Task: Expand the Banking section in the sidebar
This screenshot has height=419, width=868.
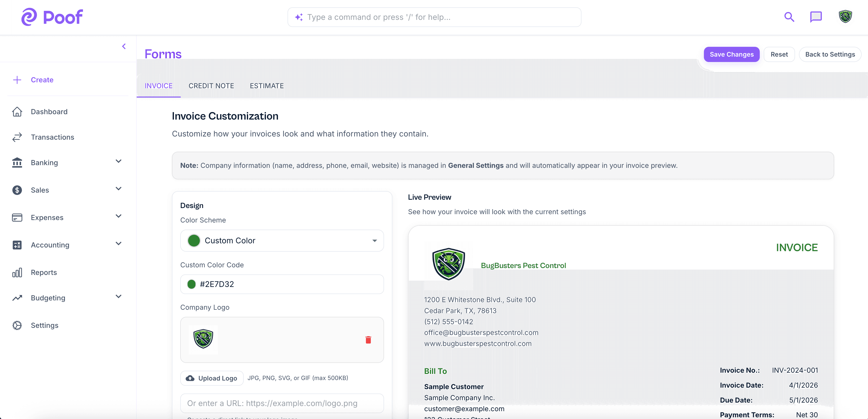Action: click(118, 162)
